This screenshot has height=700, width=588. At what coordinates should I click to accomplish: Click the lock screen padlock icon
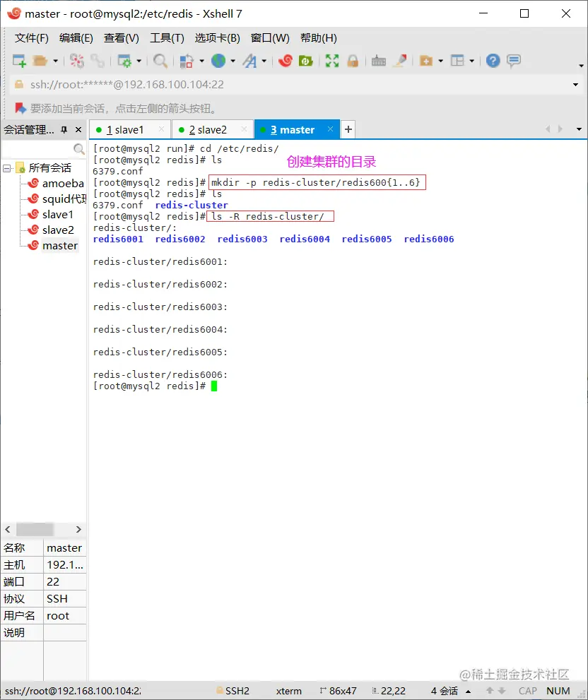pyautogui.click(x=352, y=61)
